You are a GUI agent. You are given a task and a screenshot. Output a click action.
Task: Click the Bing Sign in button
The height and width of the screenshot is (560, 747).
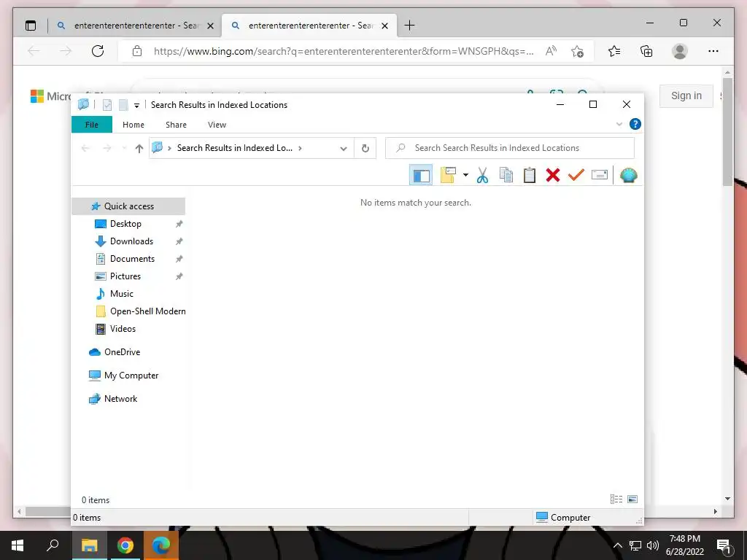686,96
